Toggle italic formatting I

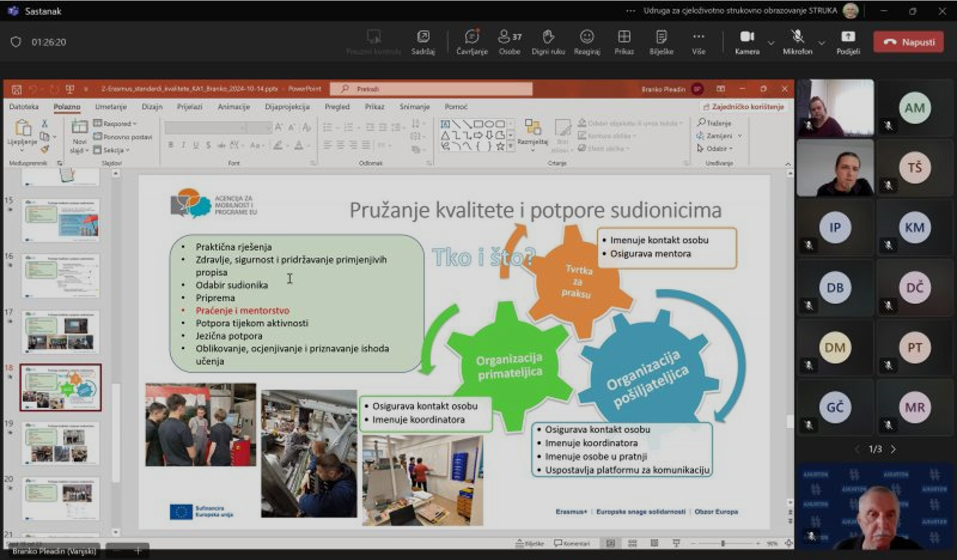point(183,145)
